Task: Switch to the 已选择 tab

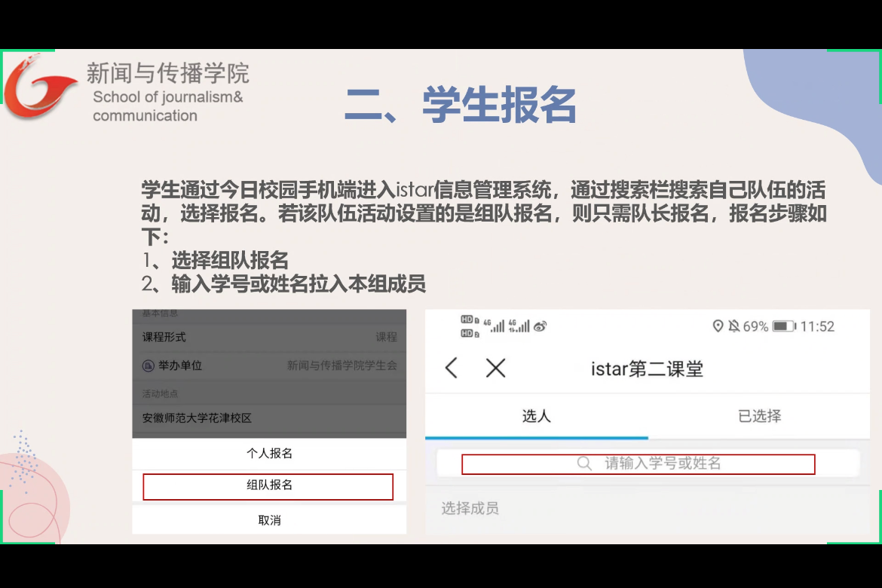Action: pyautogui.click(x=759, y=416)
